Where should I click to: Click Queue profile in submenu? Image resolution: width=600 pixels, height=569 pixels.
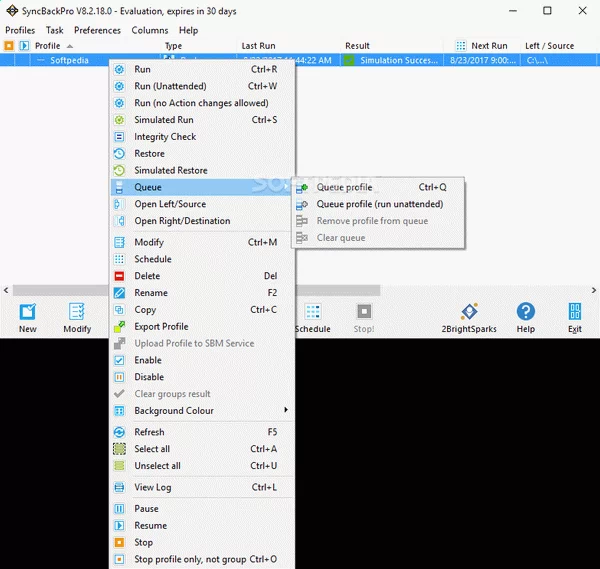344,187
